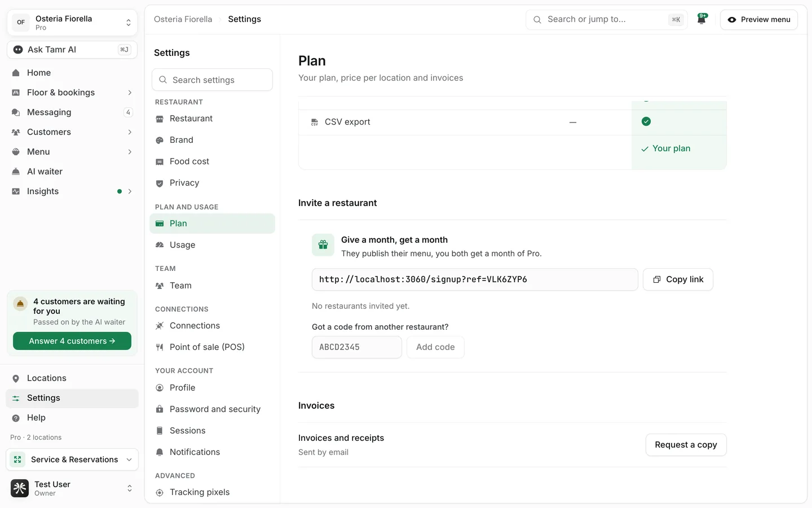Open Plan settings page
This screenshot has width=812, height=508.
pos(212,224)
